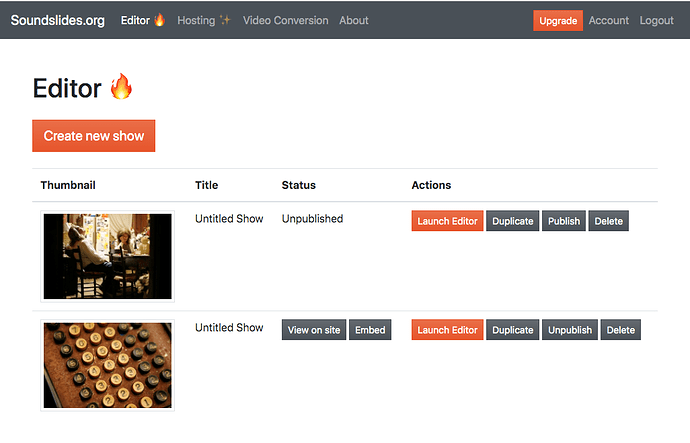This screenshot has width=690, height=443.
Task: Select the typewriter keys thumbnail
Action: coord(108,366)
